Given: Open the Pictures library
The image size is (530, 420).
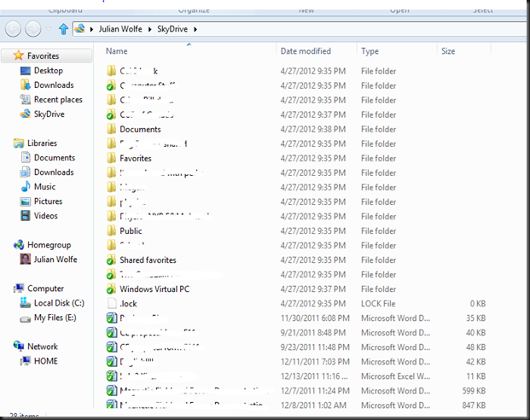Looking at the screenshot, I should [x=48, y=201].
